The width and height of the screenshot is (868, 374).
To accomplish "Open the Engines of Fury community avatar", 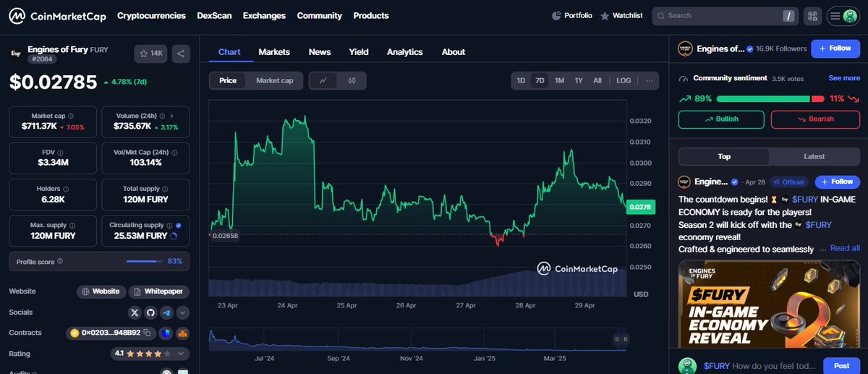I will (x=686, y=48).
